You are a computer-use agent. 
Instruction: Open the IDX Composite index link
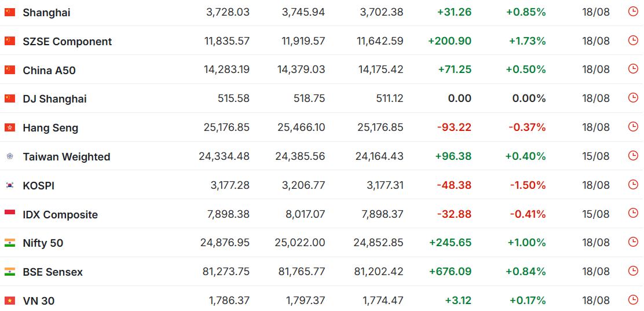[x=60, y=215]
